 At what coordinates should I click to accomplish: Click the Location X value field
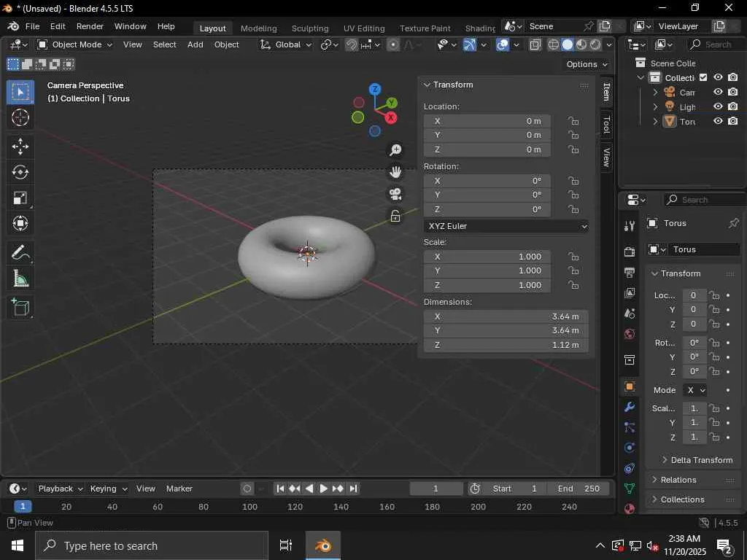[487, 121]
